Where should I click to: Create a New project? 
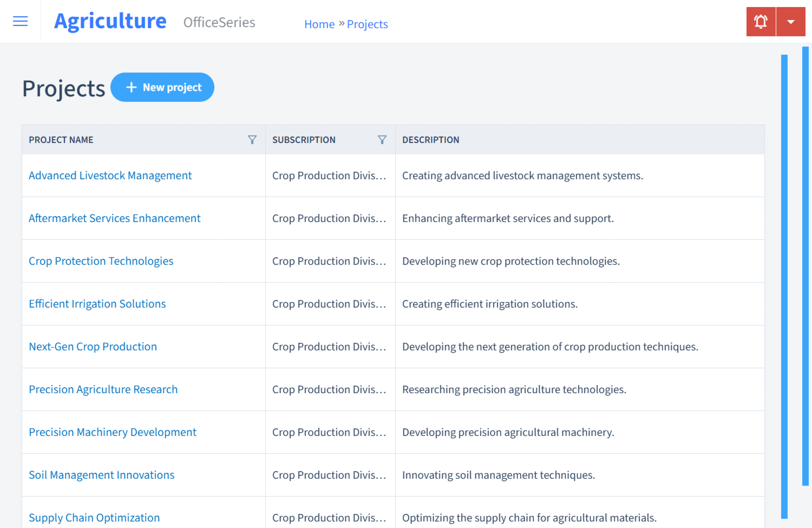click(x=162, y=87)
